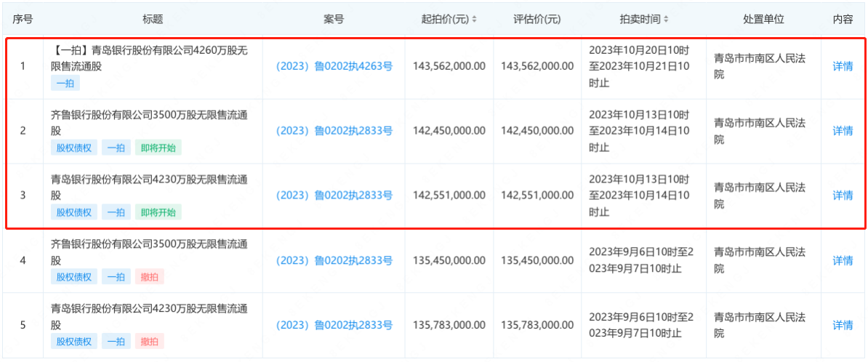Sort by 拍卖时间 column arrows icon

(665, 20)
